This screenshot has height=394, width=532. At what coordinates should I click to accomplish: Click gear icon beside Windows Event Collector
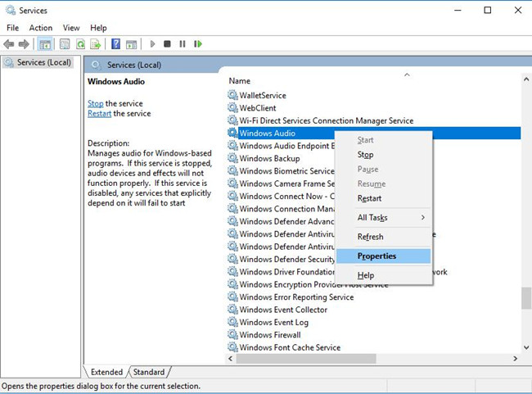click(232, 309)
